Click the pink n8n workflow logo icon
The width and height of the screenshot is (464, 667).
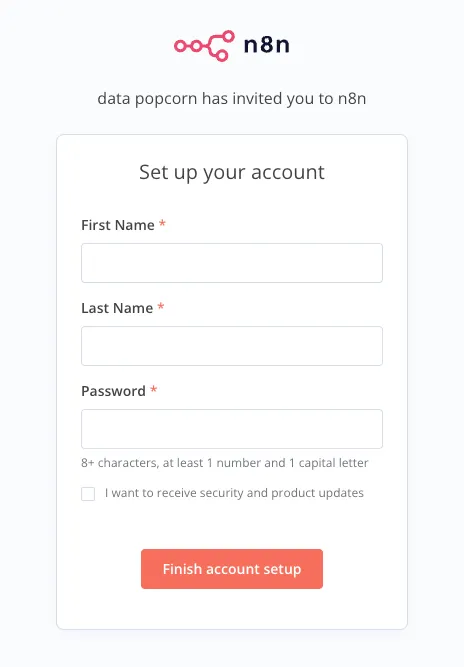tap(204, 46)
